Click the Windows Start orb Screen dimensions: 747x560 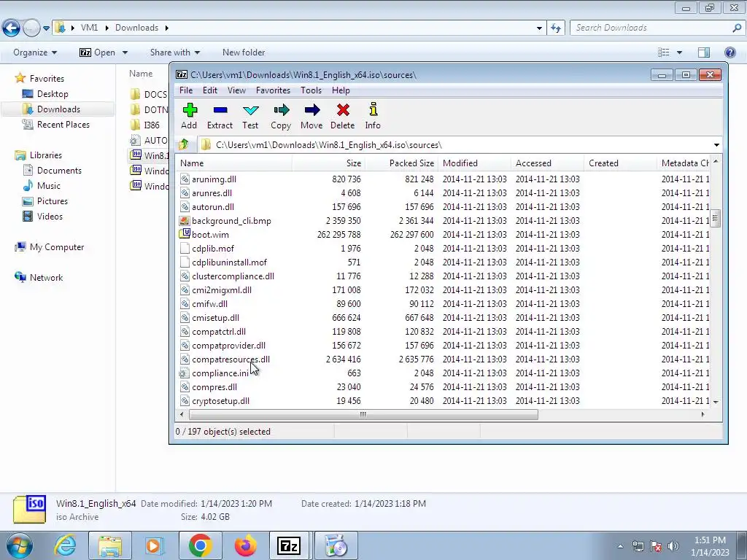[x=19, y=545]
